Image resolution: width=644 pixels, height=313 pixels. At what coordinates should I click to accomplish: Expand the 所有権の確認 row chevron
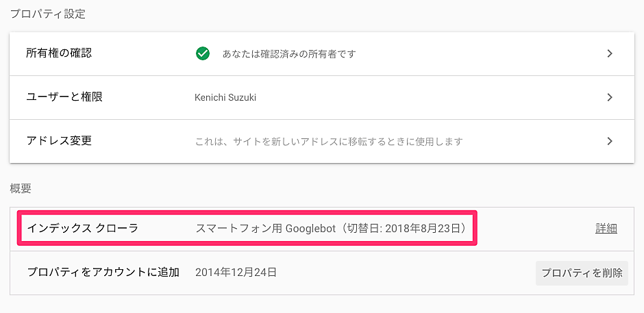tap(610, 53)
